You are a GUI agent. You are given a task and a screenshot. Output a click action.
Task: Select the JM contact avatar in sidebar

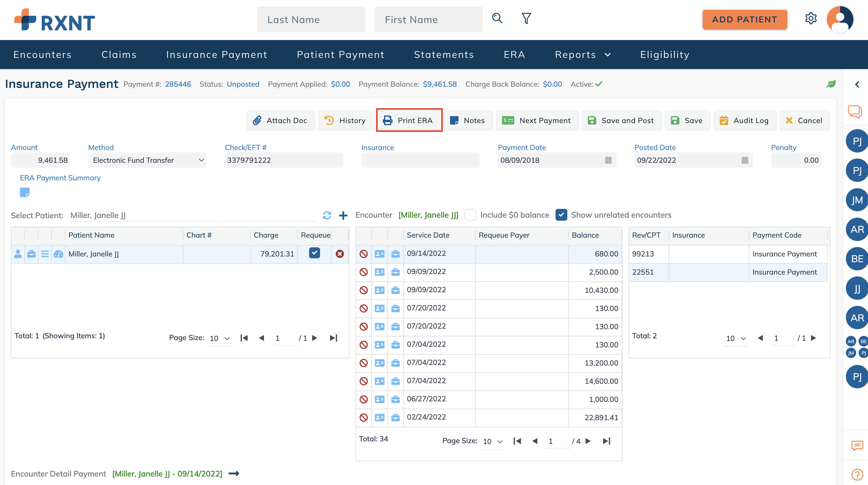(x=857, y=200)
